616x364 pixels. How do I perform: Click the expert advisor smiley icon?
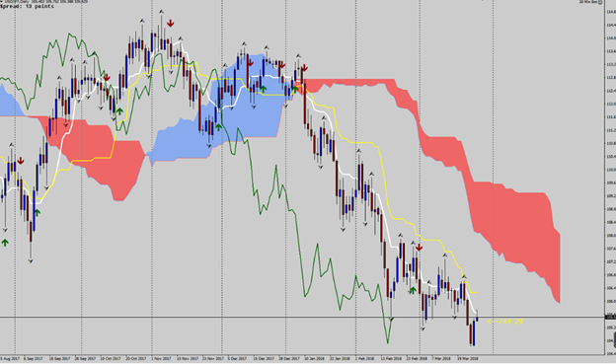600,2
